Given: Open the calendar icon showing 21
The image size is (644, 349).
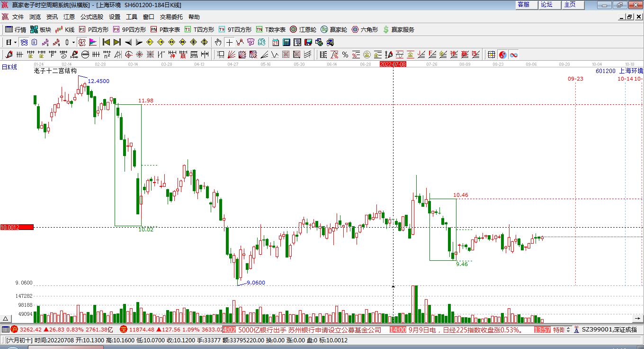Looking at the screenshot, I should point(276,42).
